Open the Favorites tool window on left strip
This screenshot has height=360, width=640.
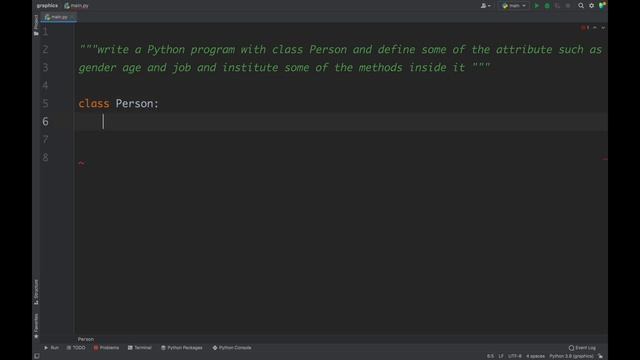click(36, 326)
